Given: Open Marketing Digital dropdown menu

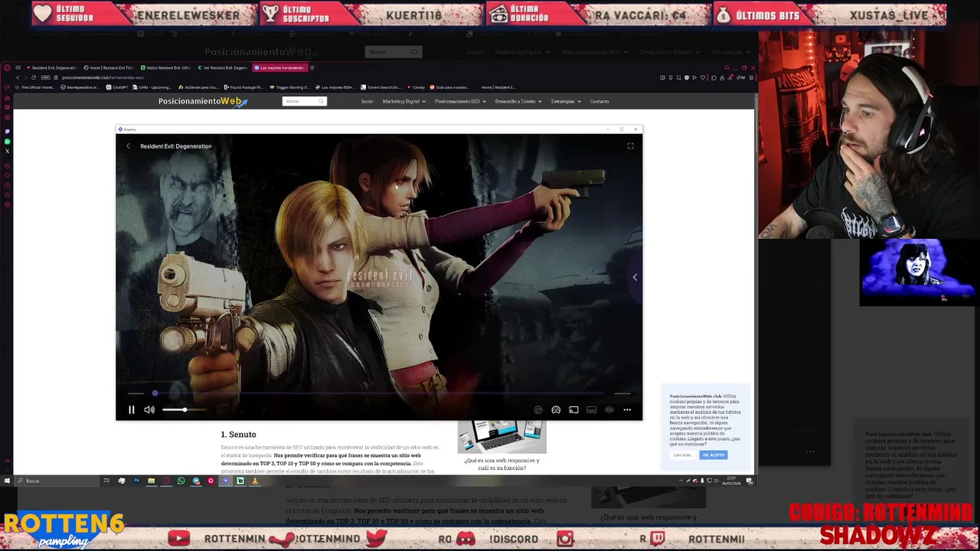Looking at the screenshot, I should click(x=404, y=101).
